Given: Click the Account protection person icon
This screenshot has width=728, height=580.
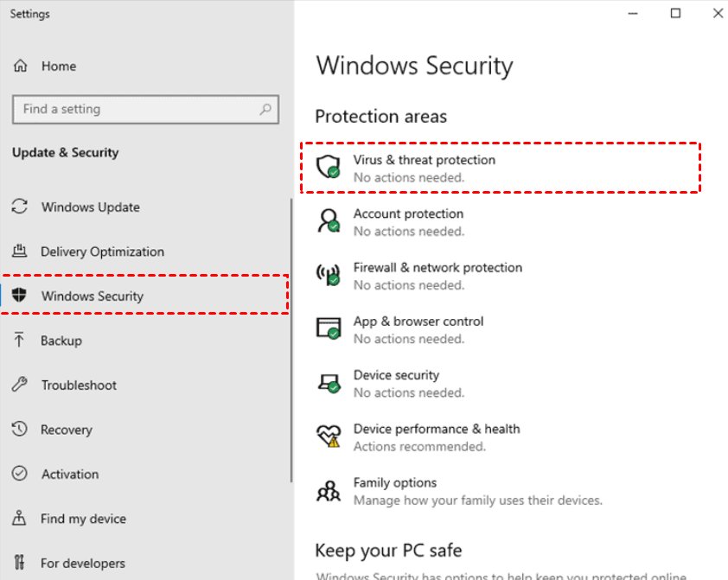Looking at the screenshot, I should (x=328, y=221).
